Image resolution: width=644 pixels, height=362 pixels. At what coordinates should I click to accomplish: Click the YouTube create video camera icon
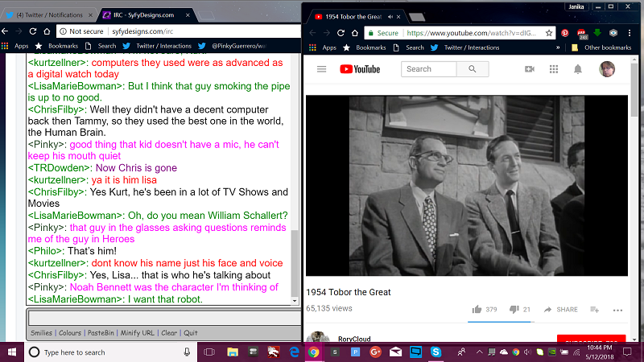click(x=530, y=69)
